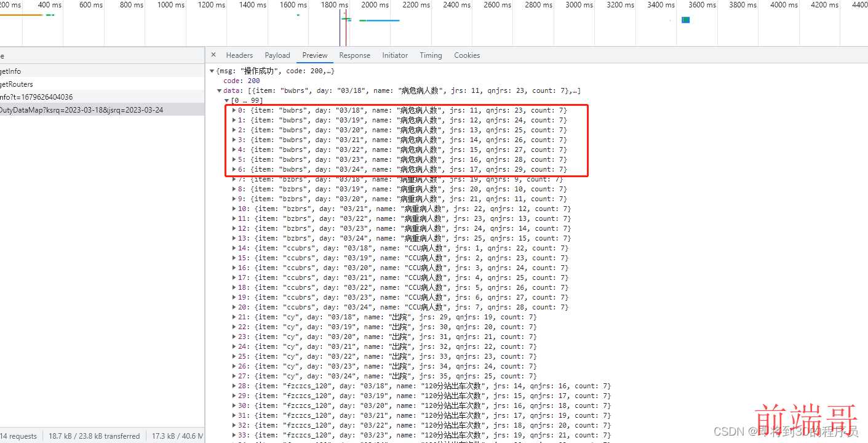Expand entry 29 fzczcs_120 03/19
The image size is (868, 443).
pos(234,396)
